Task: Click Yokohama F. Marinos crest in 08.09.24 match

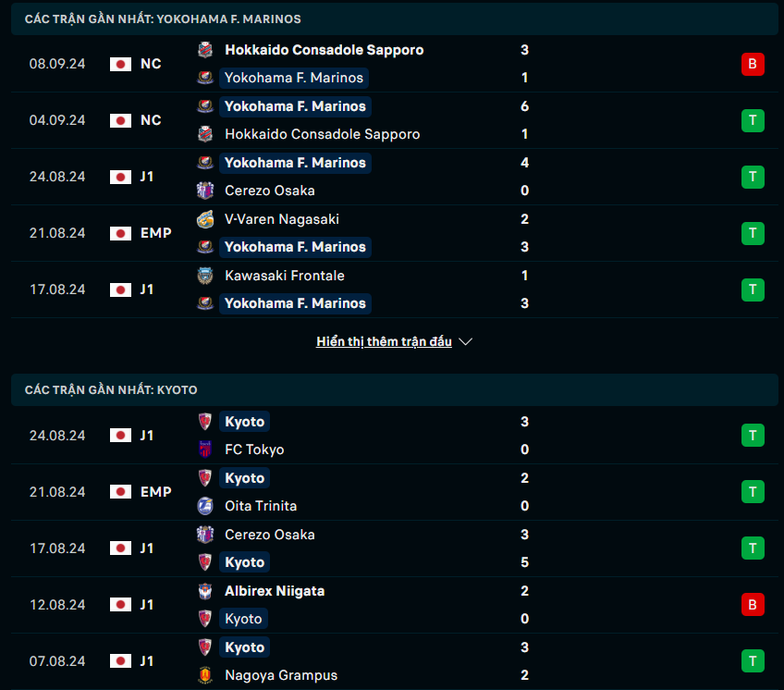Action: click(x=205, y=78)
